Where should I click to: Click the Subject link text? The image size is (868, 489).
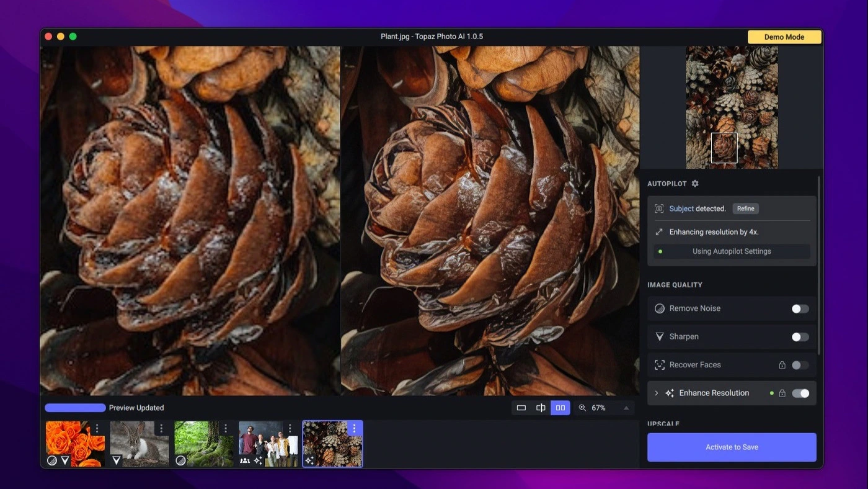click(681, 209)
